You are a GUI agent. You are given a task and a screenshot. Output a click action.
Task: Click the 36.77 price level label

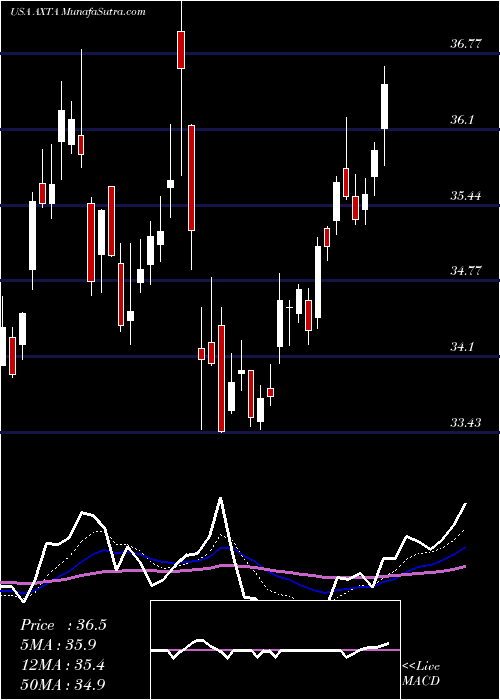[466, 44]
